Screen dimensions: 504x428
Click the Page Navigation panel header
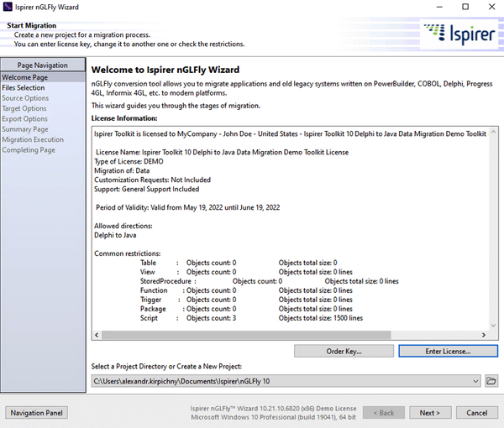coord(43,65)
